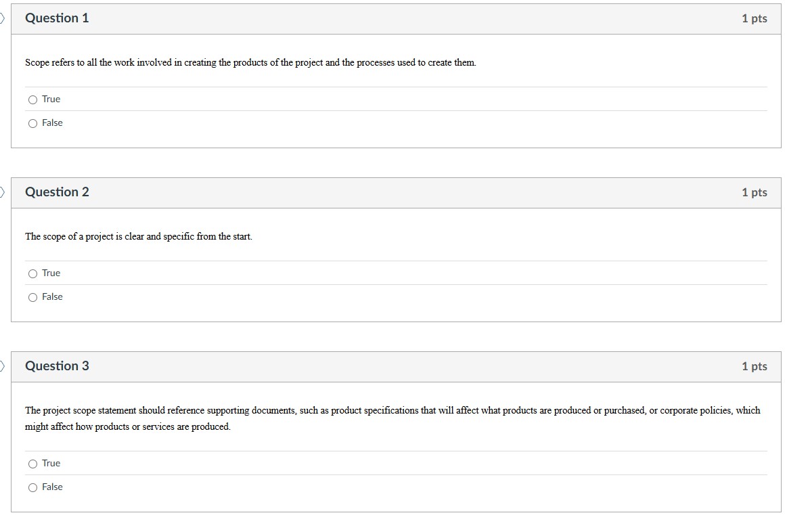Viewport: 810px width, 532px height.
Task: Click the False label text under Question 2
Action: coord(53,296)
